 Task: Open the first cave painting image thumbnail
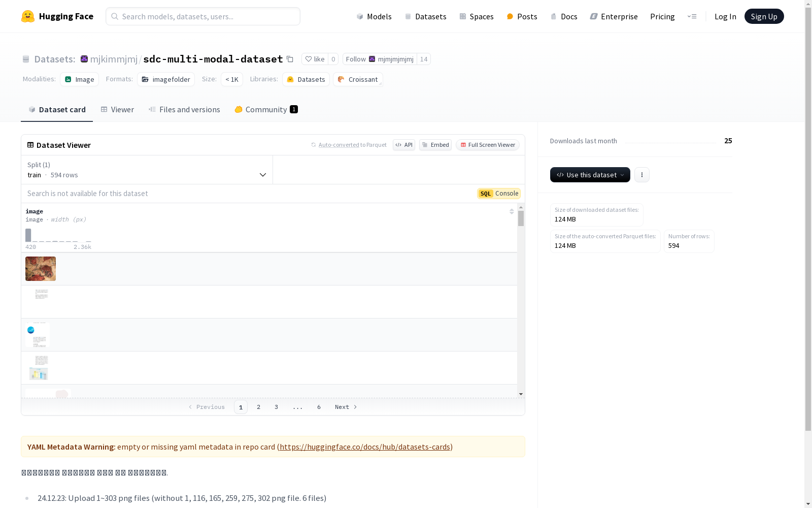pos(41,269)
